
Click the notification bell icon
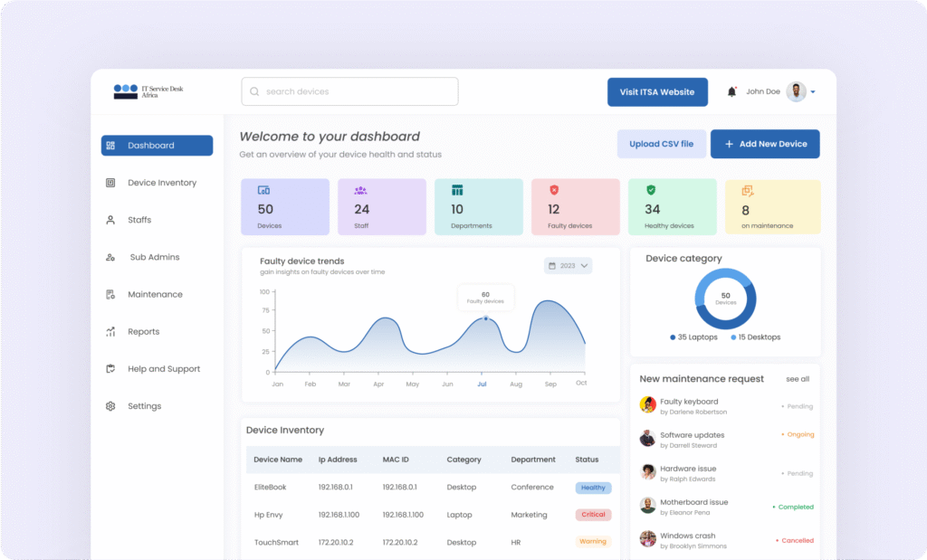731,92
